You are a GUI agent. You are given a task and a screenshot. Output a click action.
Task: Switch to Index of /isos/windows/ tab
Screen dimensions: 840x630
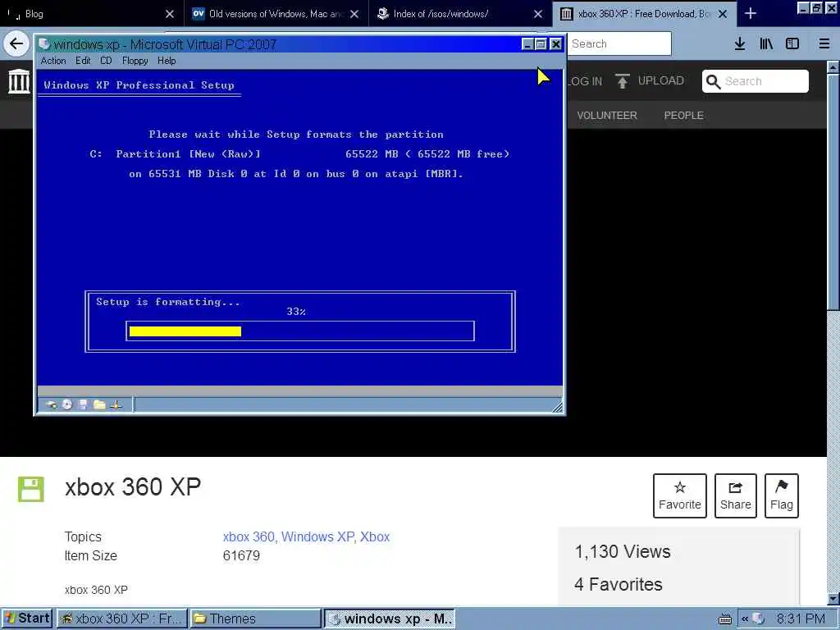point(461,14)
